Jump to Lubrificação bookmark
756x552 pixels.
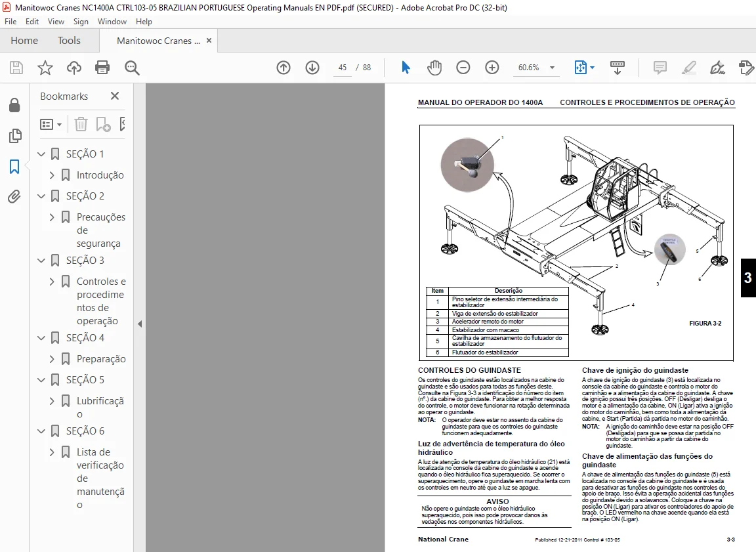[x=100, y=408]
